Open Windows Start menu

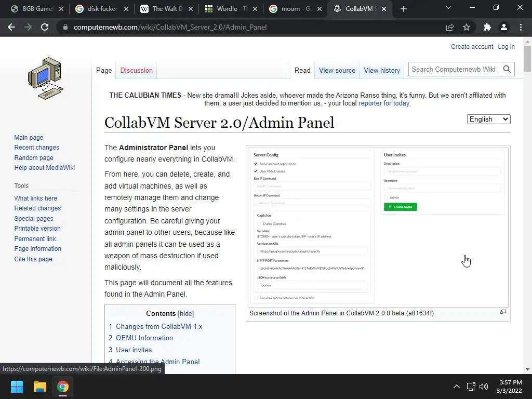tap(17, 387)
